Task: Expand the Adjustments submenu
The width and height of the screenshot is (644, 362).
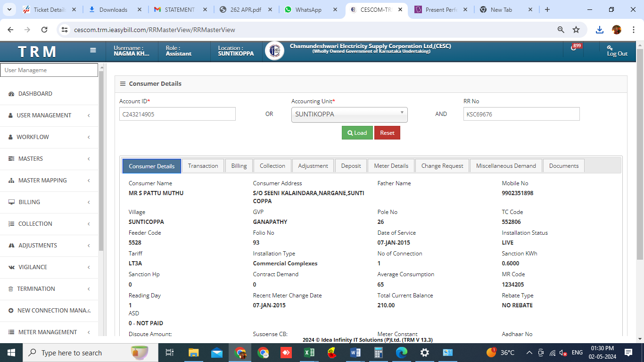Action: [x=89, y=246]
